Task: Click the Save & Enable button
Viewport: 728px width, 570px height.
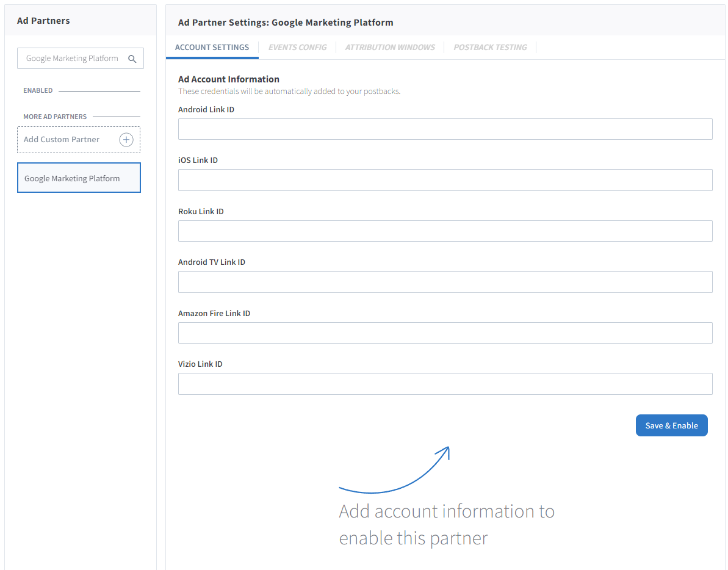Action: point(671,425)
